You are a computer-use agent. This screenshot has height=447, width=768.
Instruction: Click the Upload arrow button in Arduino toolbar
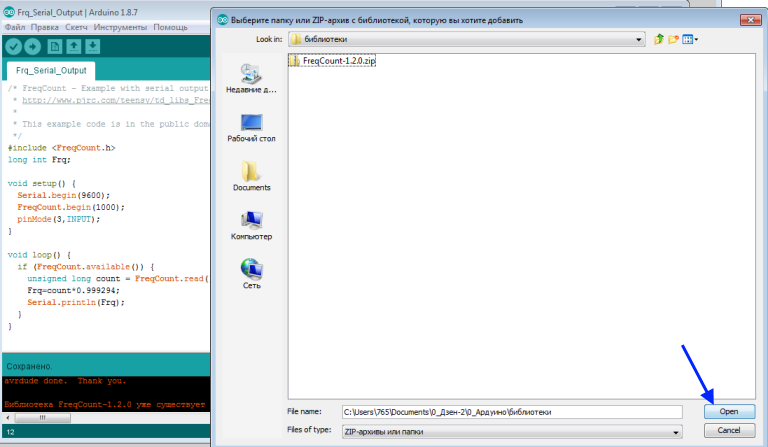33,47
